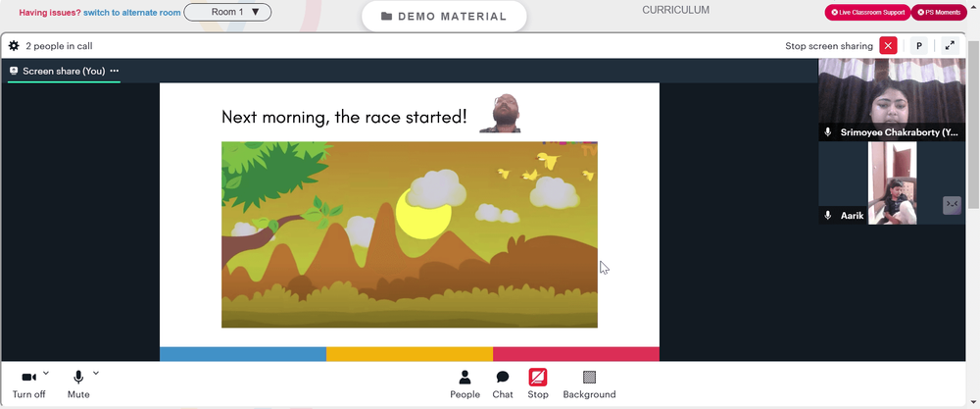Click 'Stop screen sharing' label
Viewport: 980px width, 409px height.
pos(829,46)
